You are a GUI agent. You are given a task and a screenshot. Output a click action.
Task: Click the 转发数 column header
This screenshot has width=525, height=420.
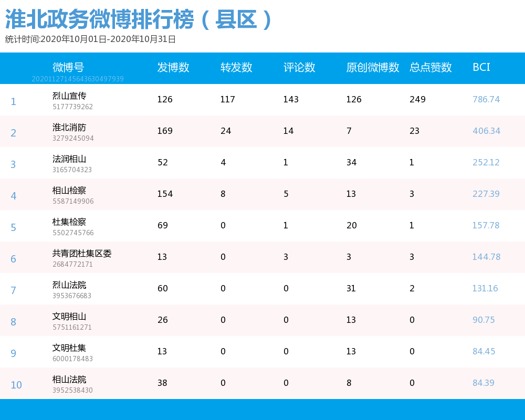[x=235, y=67]
